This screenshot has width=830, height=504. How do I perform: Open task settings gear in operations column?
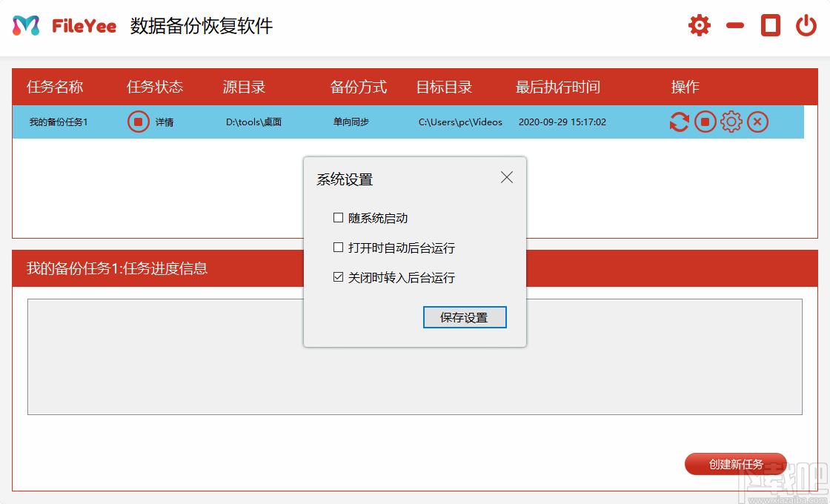pyautogui.click(x=731, y=122)
